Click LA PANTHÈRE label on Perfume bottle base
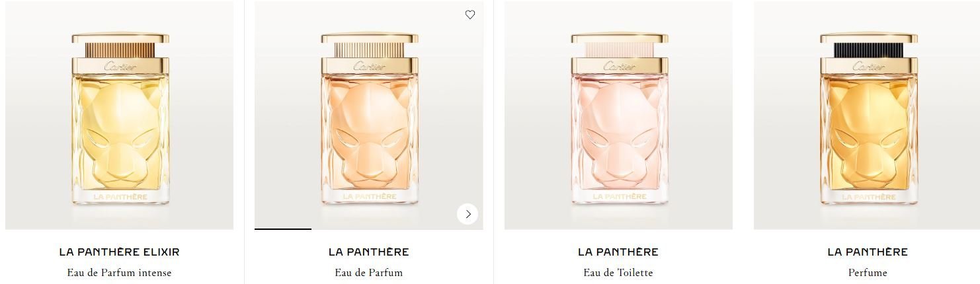Image resolution: width=980 pixels, height=284 pixels. (x=868, y=196)
